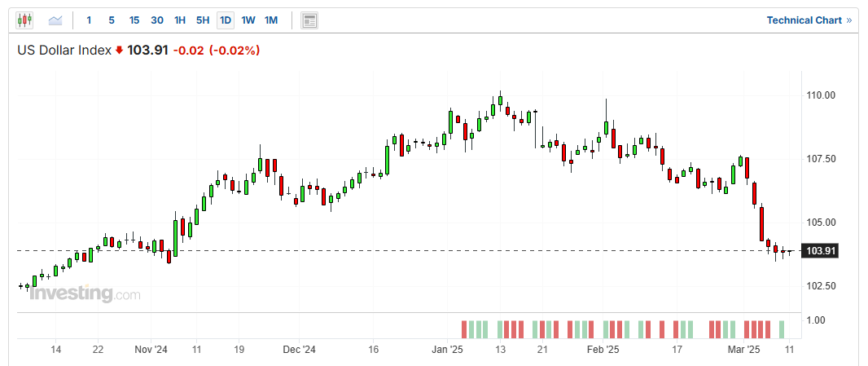Click the -0.02 price change value
The height and width of the screenshot is (366, 868).
coord(189,51)
